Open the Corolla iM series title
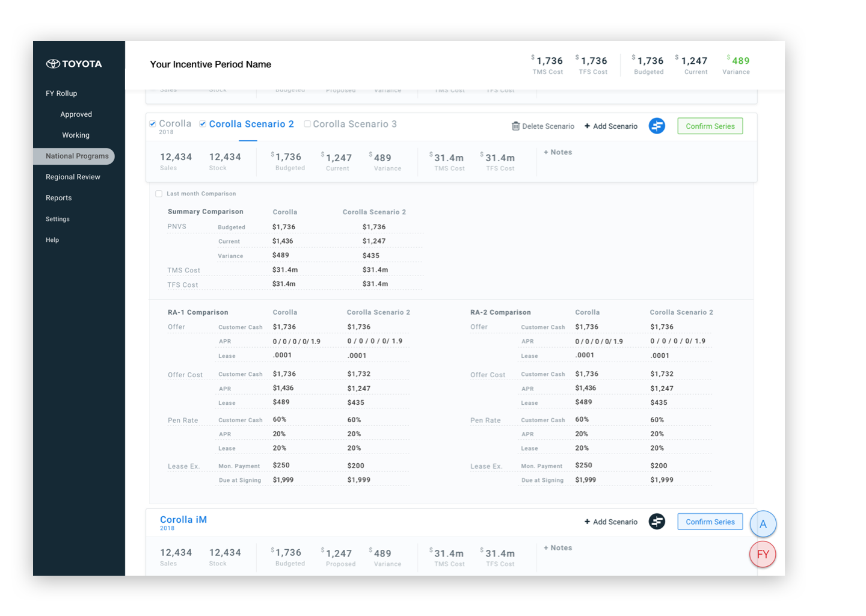This screenshot has height=616, width=866. 183,520
